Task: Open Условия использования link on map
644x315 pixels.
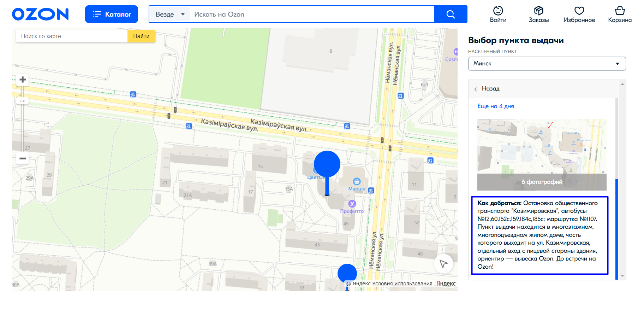Action: tap(402, 284)
